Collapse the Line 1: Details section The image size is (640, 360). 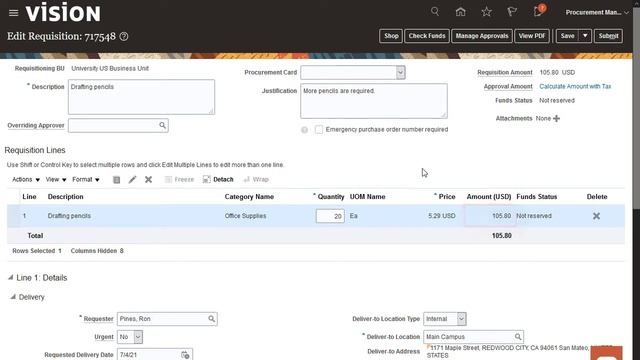11,278
